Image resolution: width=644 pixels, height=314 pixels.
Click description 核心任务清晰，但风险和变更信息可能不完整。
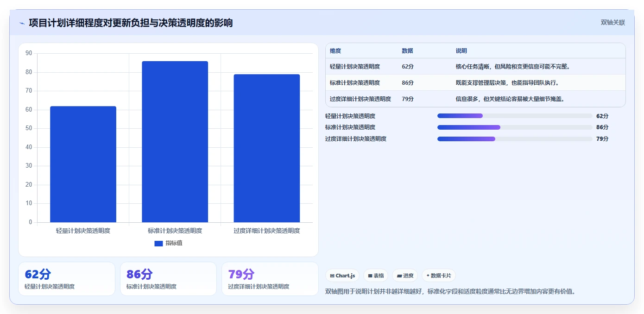[513, 67]
